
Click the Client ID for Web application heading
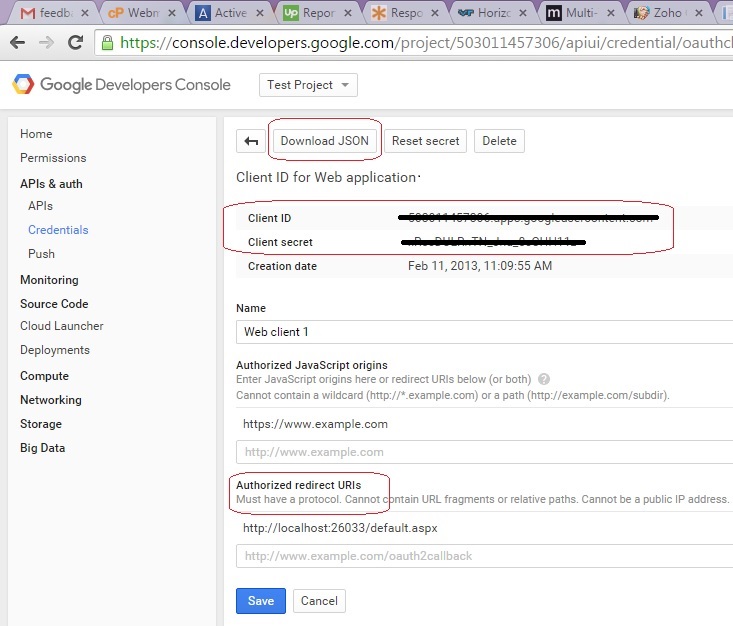tap(326, 177)
